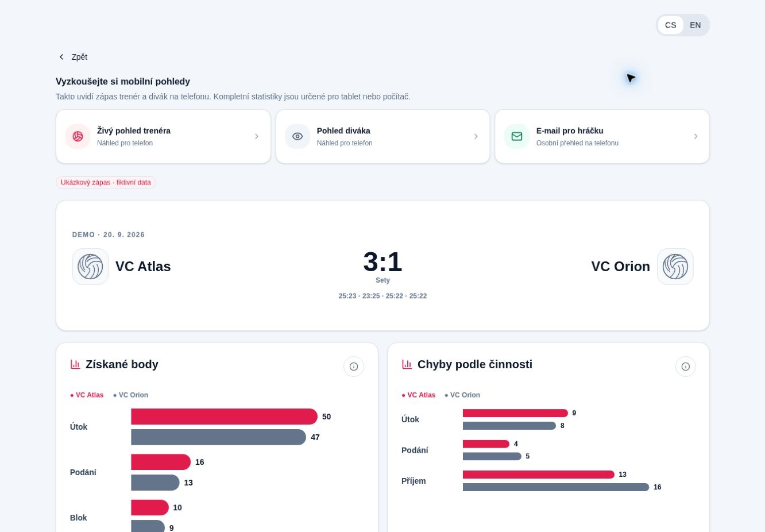Switch language to CS
Viewport: 765px width, 532px height.
click(671, 25)
